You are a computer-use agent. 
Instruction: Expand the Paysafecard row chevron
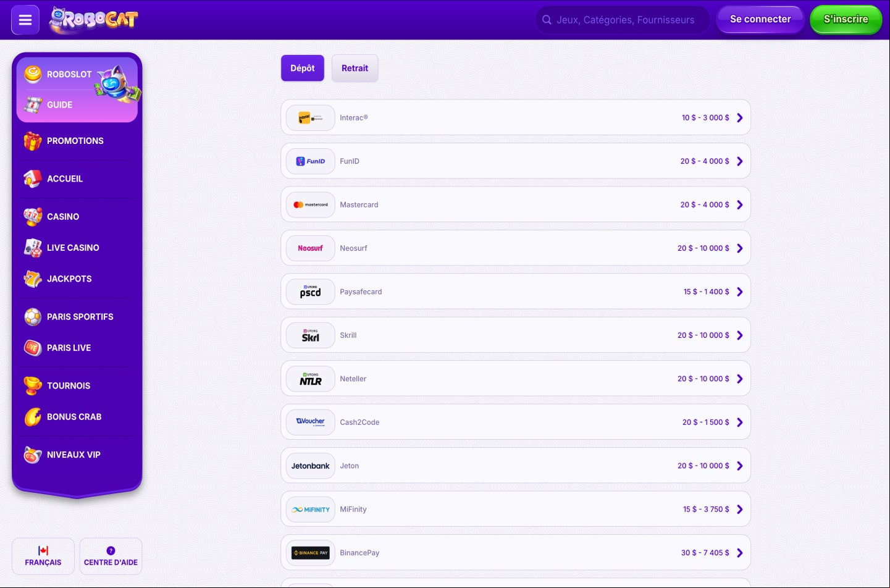[739, 292]
